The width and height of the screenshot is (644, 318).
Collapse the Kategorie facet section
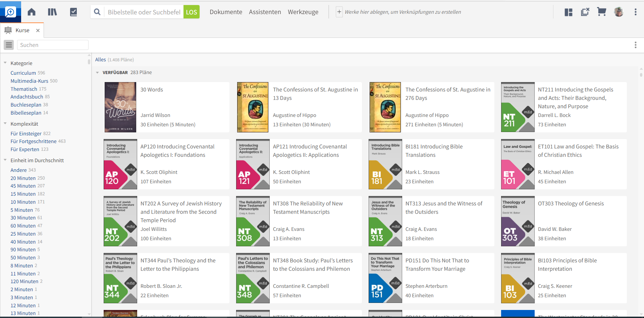pos(5,63)
